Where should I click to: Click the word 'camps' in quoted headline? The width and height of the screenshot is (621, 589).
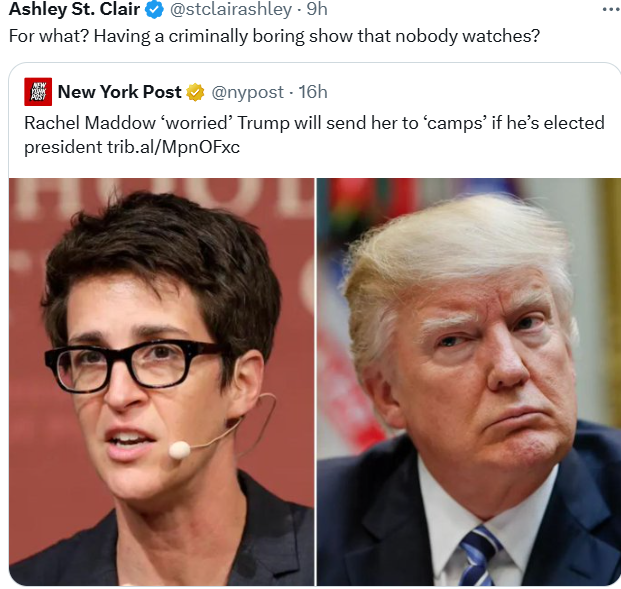455,123
